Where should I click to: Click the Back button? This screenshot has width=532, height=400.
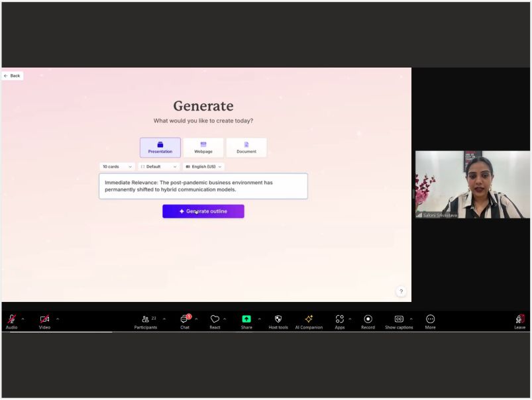coord(12,76)
